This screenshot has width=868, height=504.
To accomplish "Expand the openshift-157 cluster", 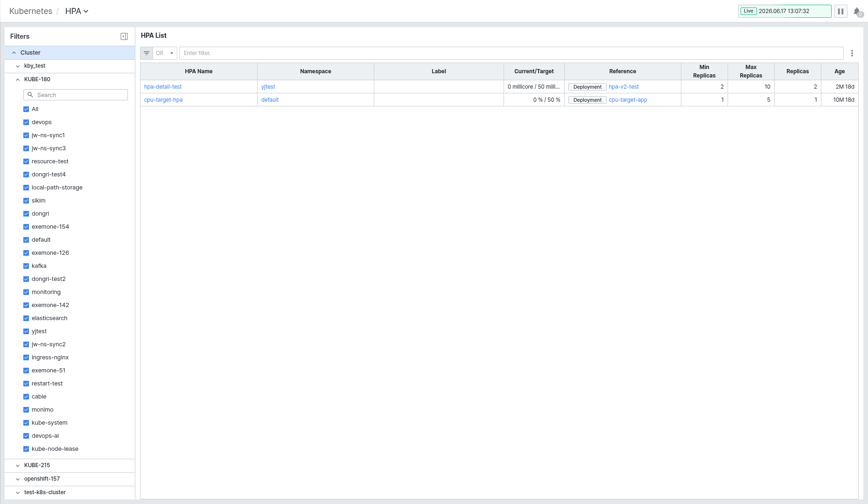I will pos(18,479).
